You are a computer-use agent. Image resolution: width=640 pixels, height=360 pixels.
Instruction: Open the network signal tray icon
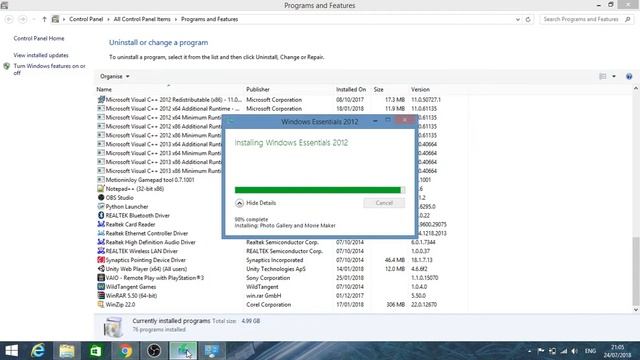click(x=564, y=351)
